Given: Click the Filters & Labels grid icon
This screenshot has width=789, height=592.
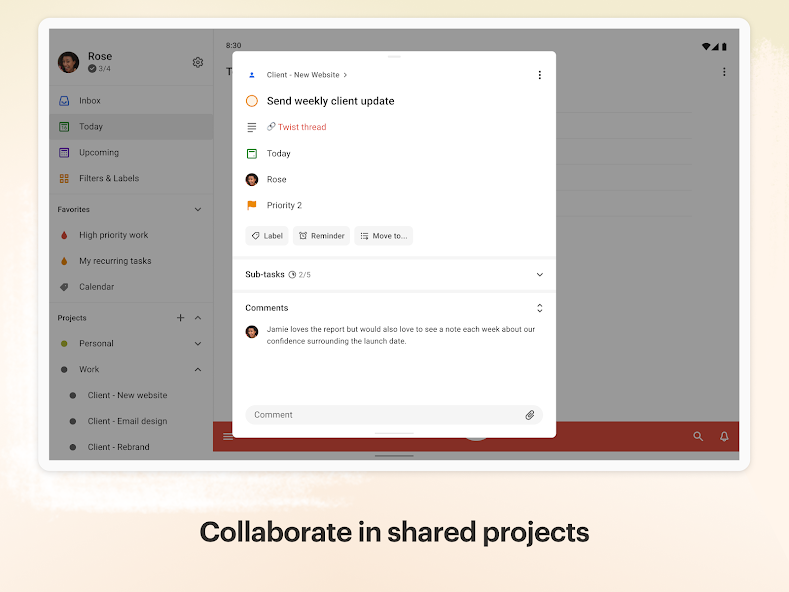Looking at the screenshot, I should tap(64, 178).
